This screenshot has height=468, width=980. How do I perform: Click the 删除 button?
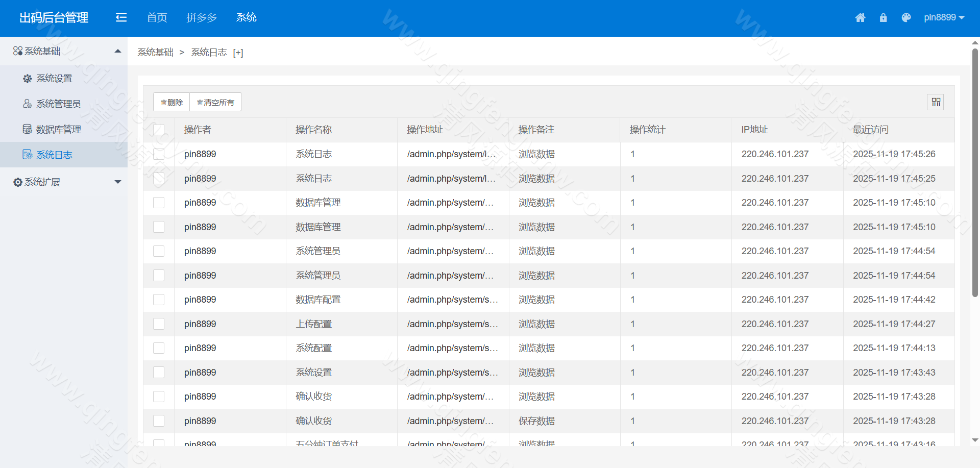171,102
